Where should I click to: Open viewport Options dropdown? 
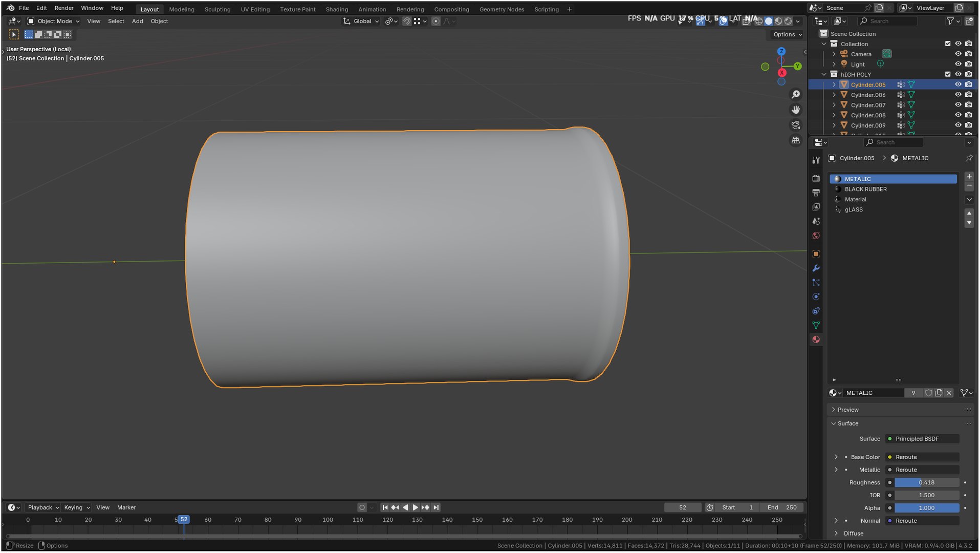787,34
